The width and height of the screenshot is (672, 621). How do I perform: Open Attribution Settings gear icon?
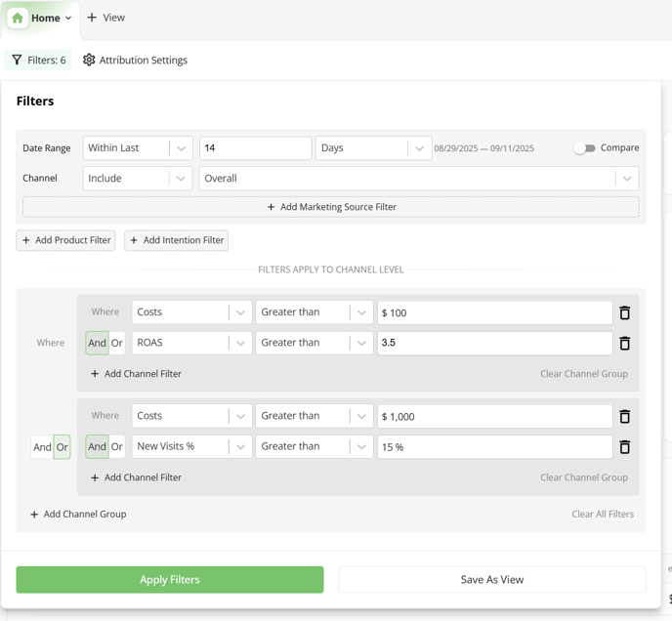(89, 61)
